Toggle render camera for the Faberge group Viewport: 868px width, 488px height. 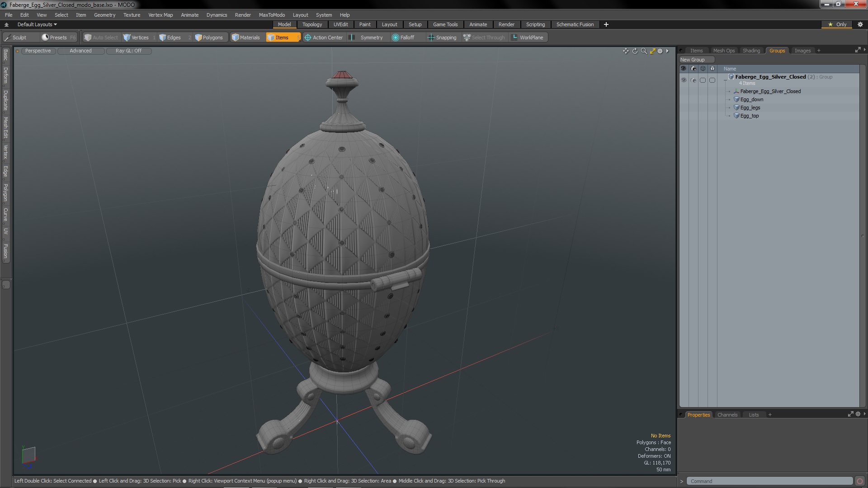point(693,80)
